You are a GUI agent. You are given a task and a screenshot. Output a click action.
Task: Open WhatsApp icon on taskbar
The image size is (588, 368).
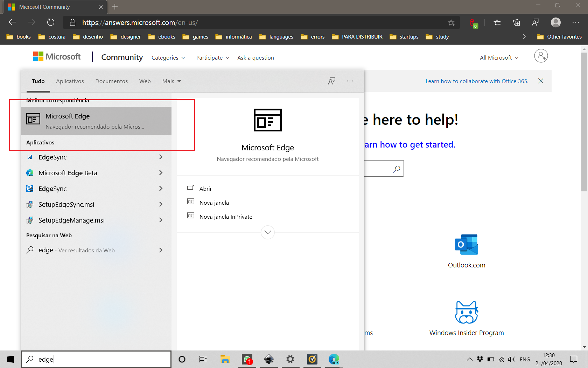click(x=247, y=359)
